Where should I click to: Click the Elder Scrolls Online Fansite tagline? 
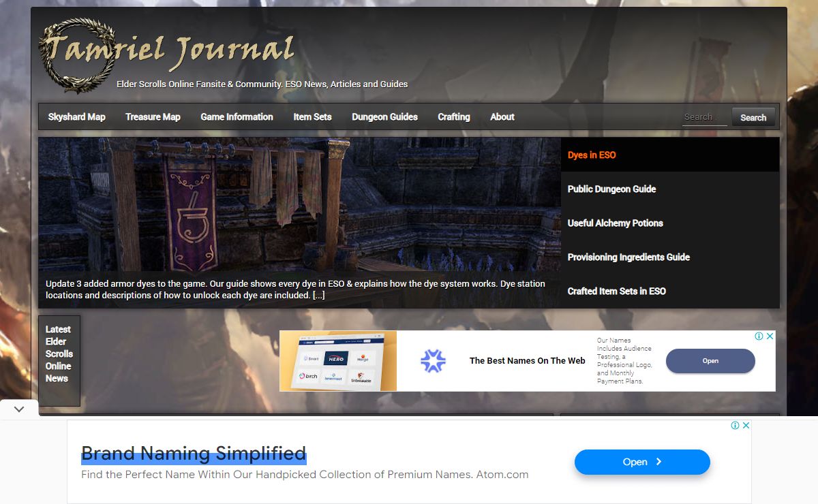click(x=262, y=84)
